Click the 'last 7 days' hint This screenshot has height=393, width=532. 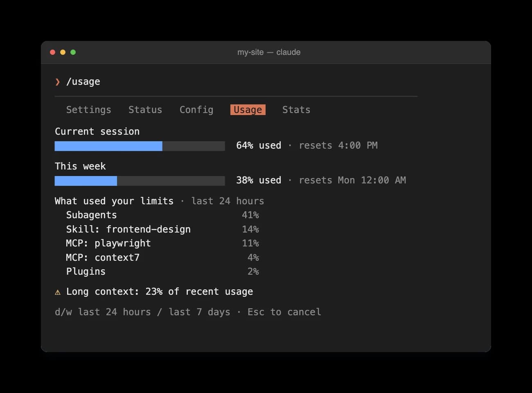[199, 312]
